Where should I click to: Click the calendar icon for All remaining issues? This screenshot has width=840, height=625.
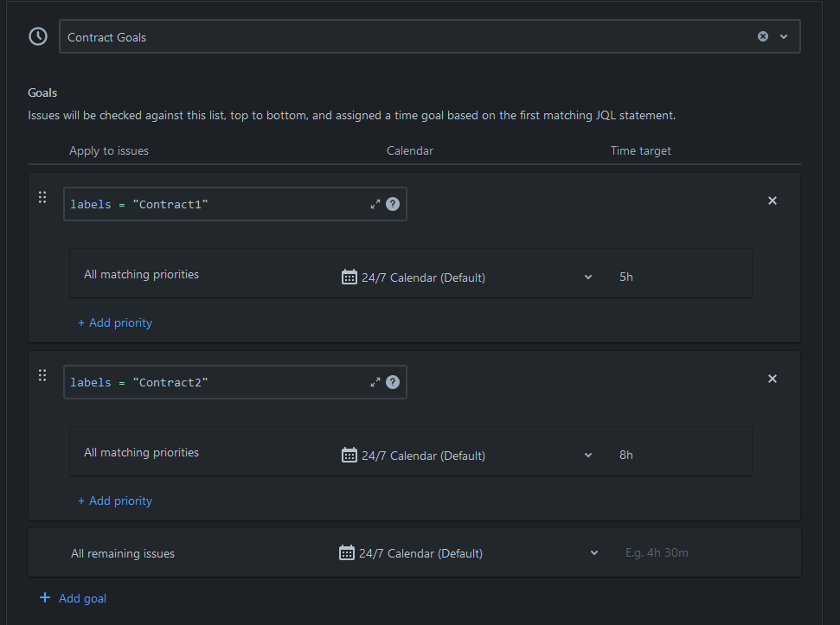pyautogui.click(x=347, y=552)
